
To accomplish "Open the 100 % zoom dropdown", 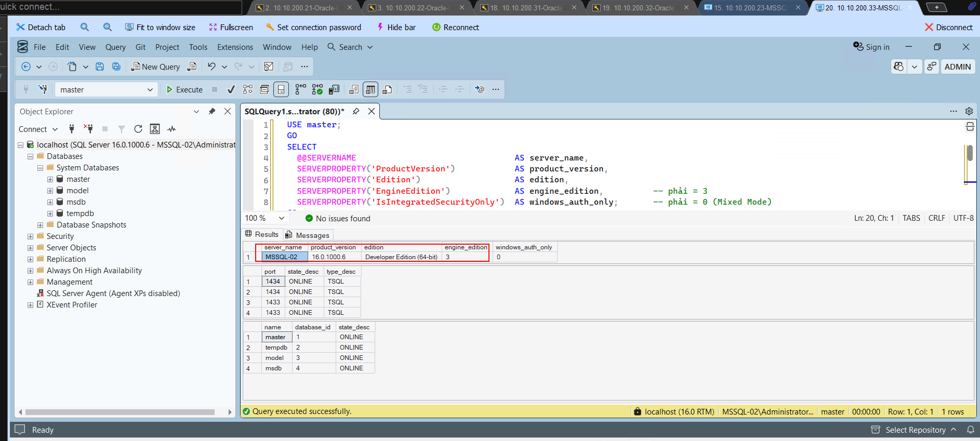I will (282, 218).
